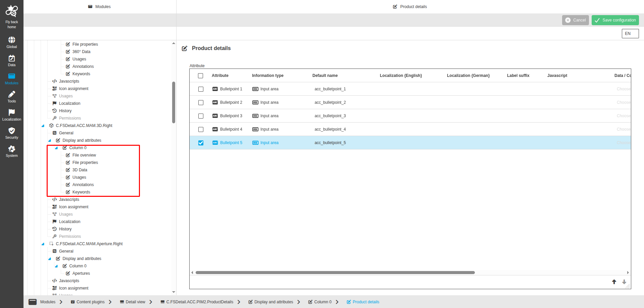Toggle the select-all attributes checkbox
Viewport: 644px width, 308px height.
coord(201,76)
